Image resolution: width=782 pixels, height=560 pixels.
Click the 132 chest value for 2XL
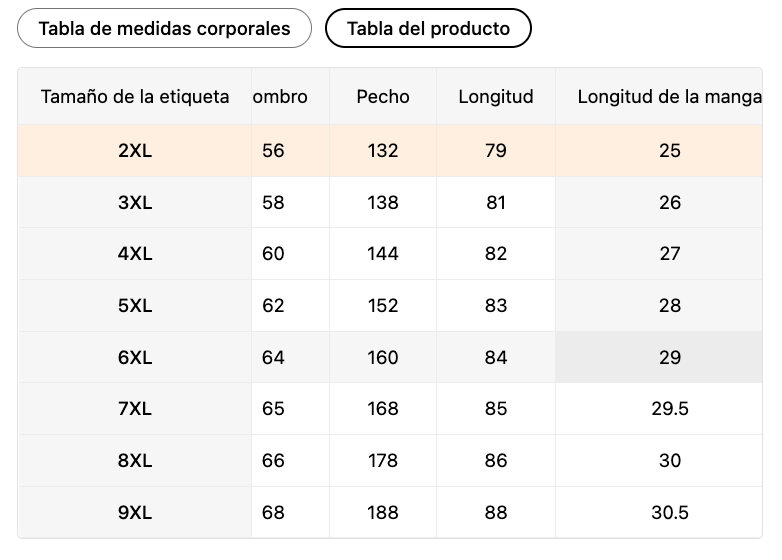(x=383, y=151)
